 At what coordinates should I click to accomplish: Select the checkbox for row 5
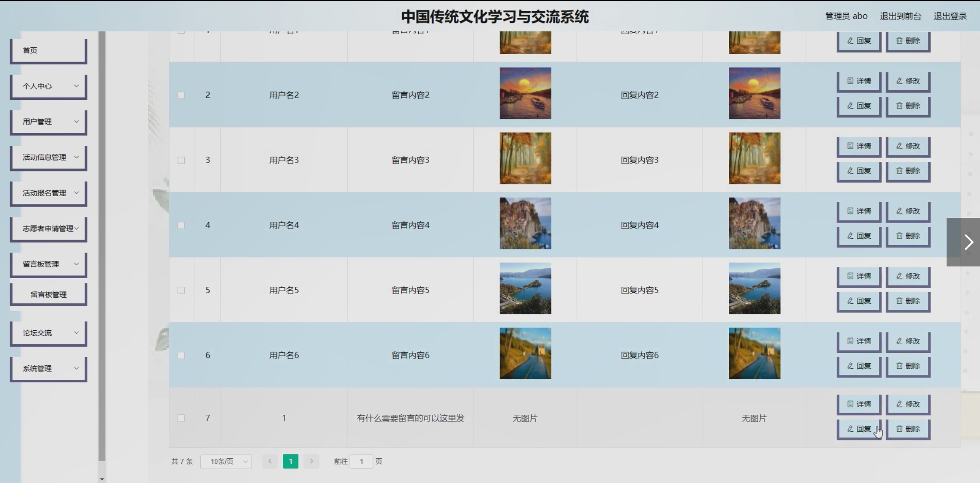pyautogui.click(x=181, y=290)
